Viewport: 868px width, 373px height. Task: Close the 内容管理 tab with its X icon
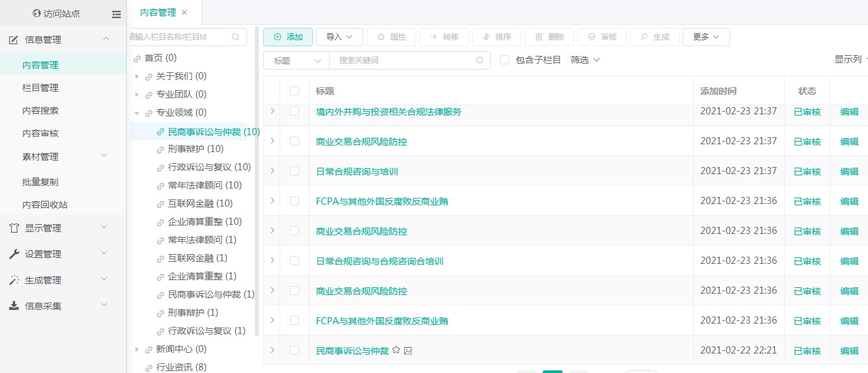coord(184,12)
